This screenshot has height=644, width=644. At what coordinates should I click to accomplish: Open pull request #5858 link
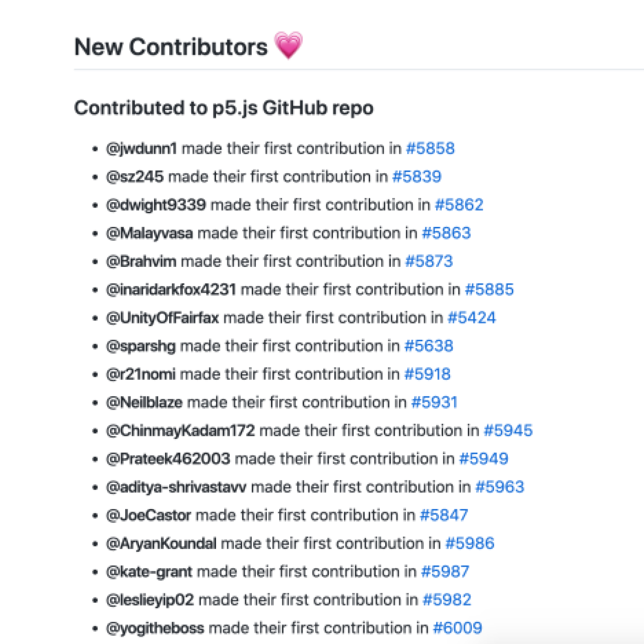430,148
